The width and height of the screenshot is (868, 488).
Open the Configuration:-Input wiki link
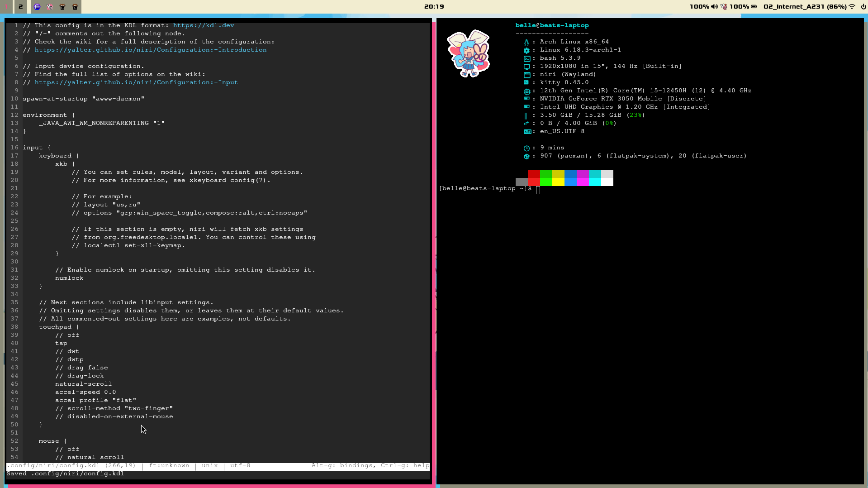coord(136,82)
